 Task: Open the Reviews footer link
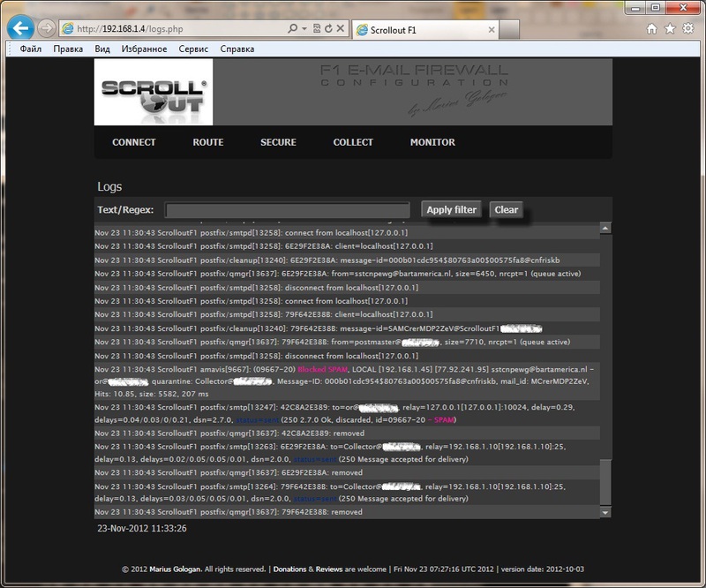328,569
